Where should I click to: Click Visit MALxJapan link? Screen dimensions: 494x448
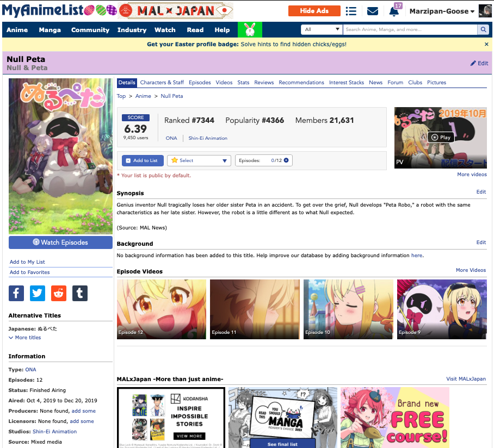[x=466, y=379]
